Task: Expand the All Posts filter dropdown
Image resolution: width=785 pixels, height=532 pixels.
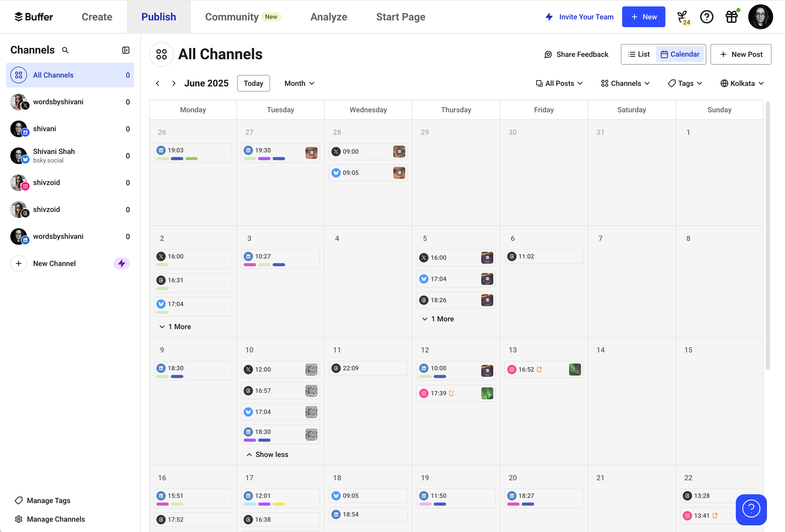Action: pos(559,83)
